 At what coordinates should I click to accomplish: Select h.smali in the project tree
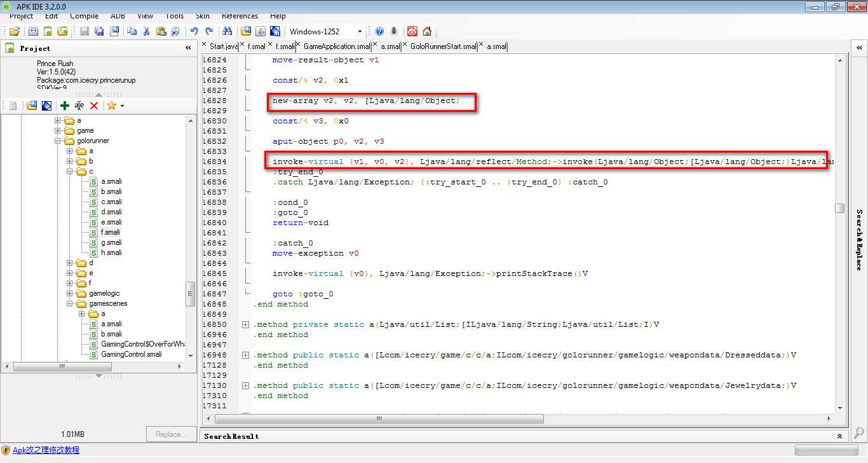click(x=111, y=252)
